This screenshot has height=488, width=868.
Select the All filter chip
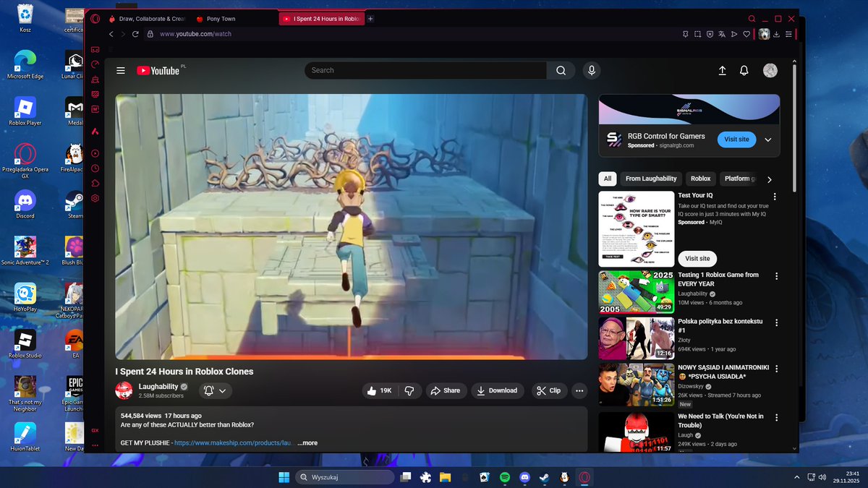(x=608, y=179)
